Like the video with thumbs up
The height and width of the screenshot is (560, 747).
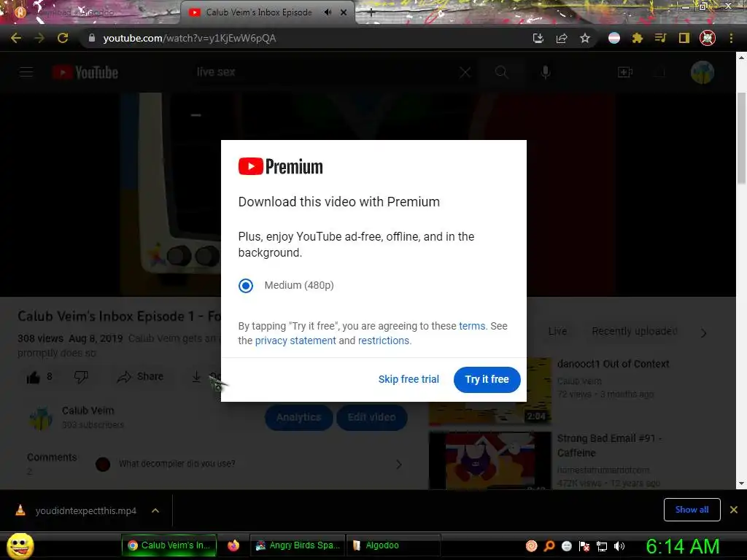click(x=34, y=377)
